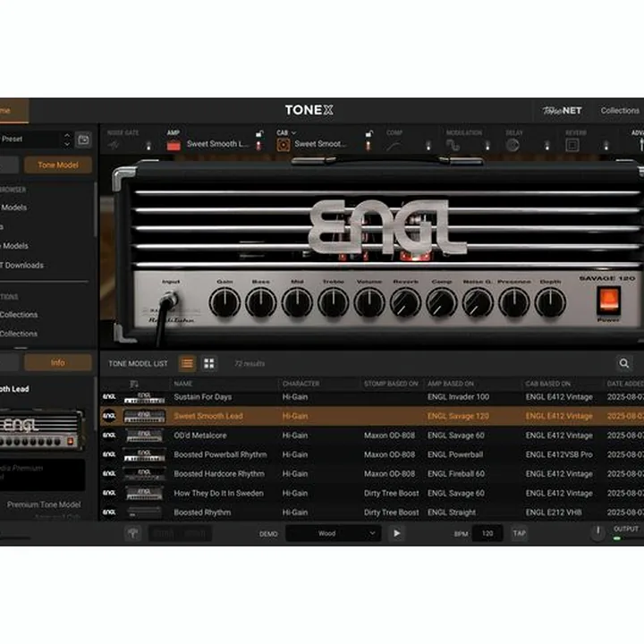Viewport: 644px width, 644px height.
Task: Play the demo loop
Action: coord(396,533)
